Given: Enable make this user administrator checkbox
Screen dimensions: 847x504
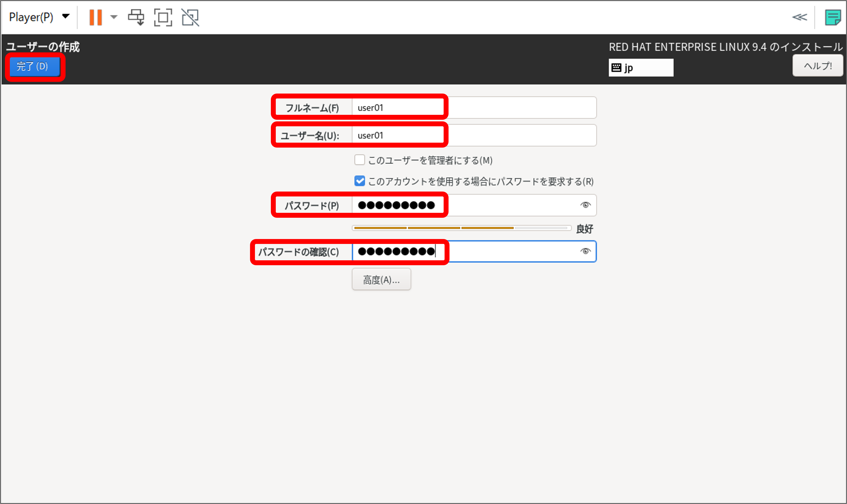Looking at the screenshot, I should (360, 160).
